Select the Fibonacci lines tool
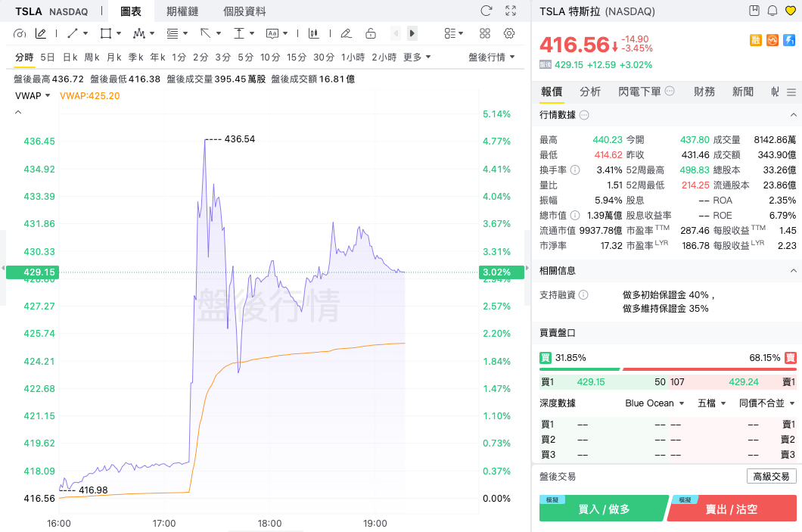The image size is (802, 532). (x=173, y=34)
